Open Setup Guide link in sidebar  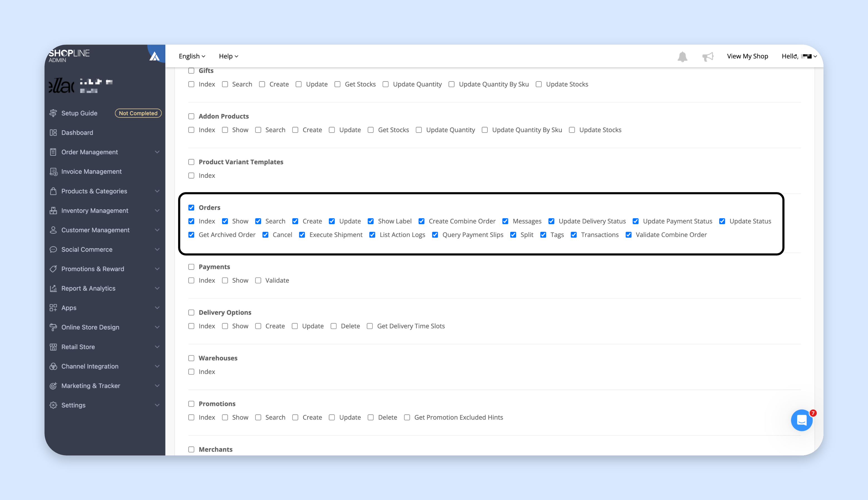tap(79, 113)
